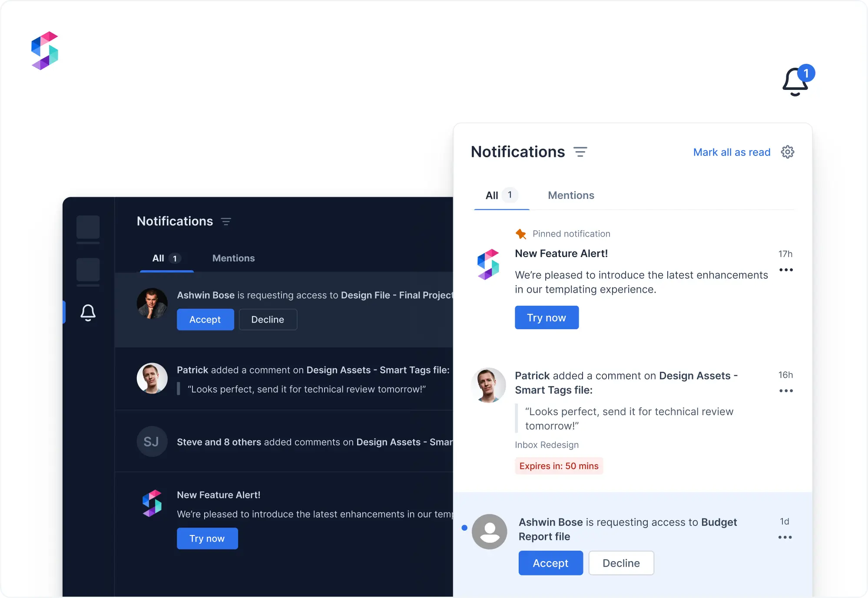Click the colorful S logo at top left
This screenshot has width=868, height=598.
[45, 51]
